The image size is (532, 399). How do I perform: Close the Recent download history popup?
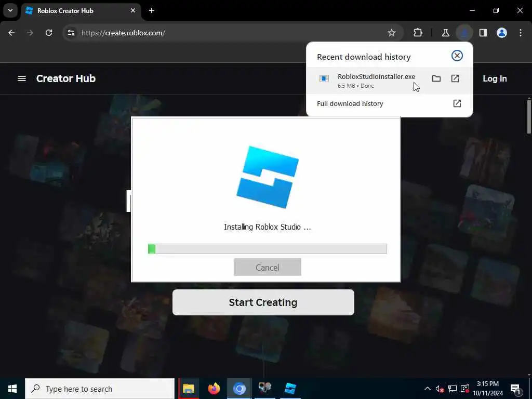tap(457, 56)
